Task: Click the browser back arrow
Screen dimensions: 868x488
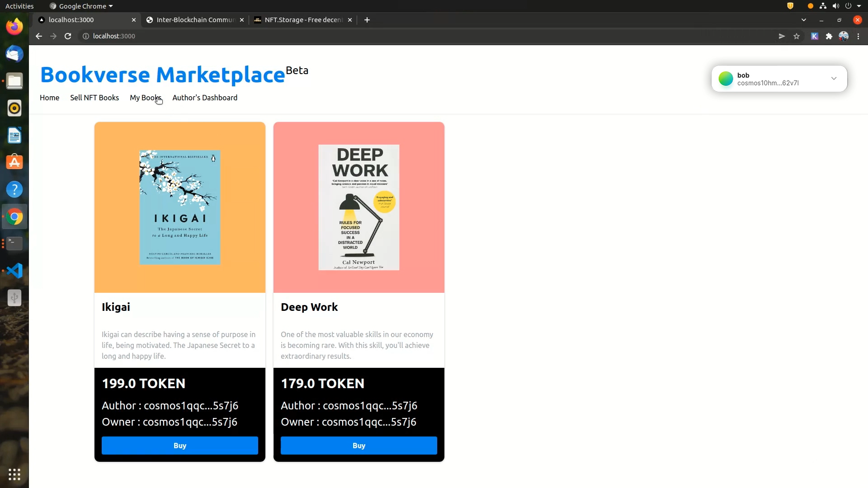Action: pyautogui.click(x=39, y=36)
